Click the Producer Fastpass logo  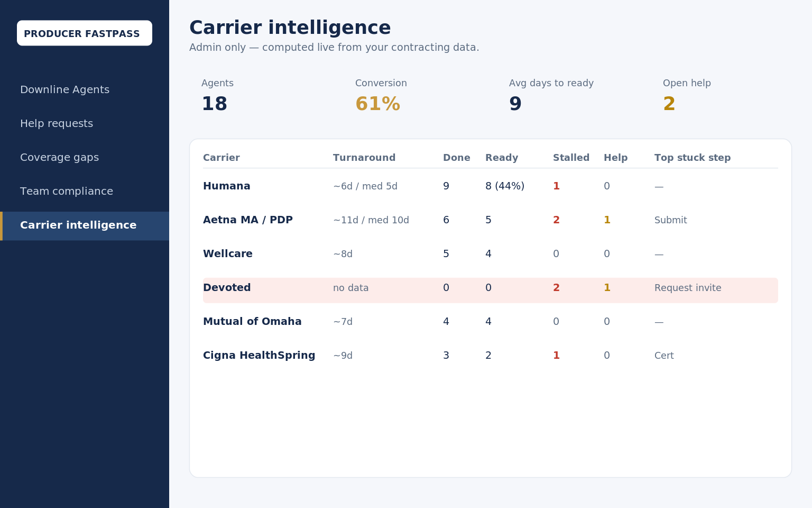click(x=85, y=33)
